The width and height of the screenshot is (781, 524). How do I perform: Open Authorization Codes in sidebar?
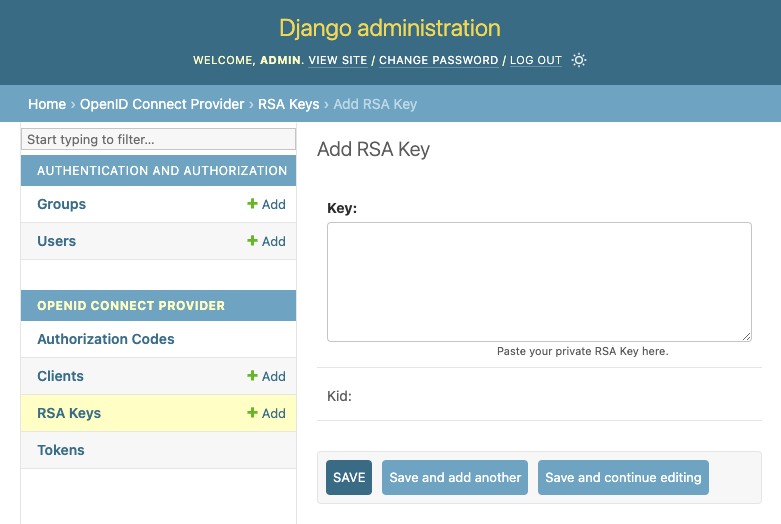[x=106, y=339]
